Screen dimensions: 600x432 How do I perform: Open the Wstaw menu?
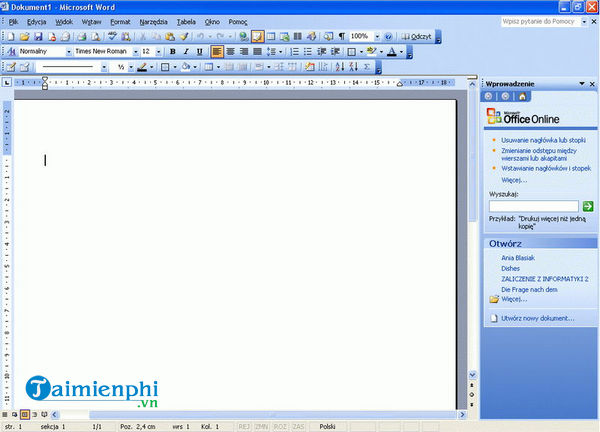92,22
